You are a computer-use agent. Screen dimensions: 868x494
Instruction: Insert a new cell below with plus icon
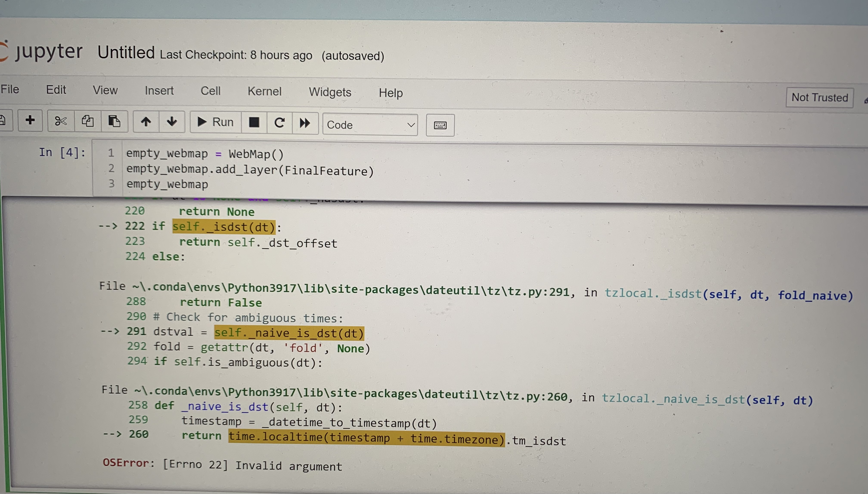30,120
